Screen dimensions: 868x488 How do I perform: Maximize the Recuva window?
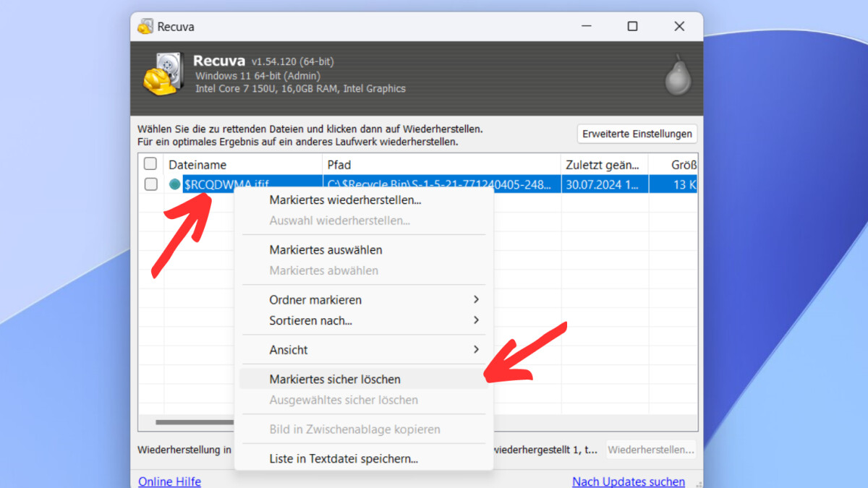(632, 27)
